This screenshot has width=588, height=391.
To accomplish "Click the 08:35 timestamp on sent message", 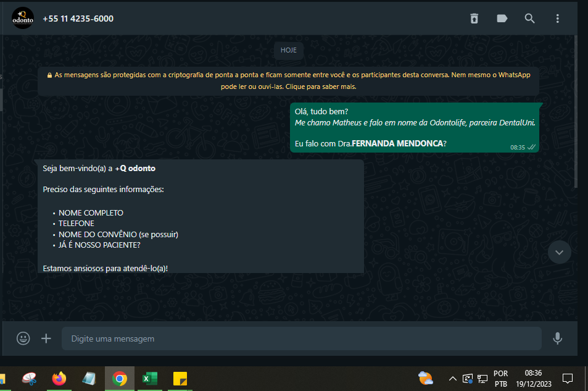I will [x=518, y=148].
